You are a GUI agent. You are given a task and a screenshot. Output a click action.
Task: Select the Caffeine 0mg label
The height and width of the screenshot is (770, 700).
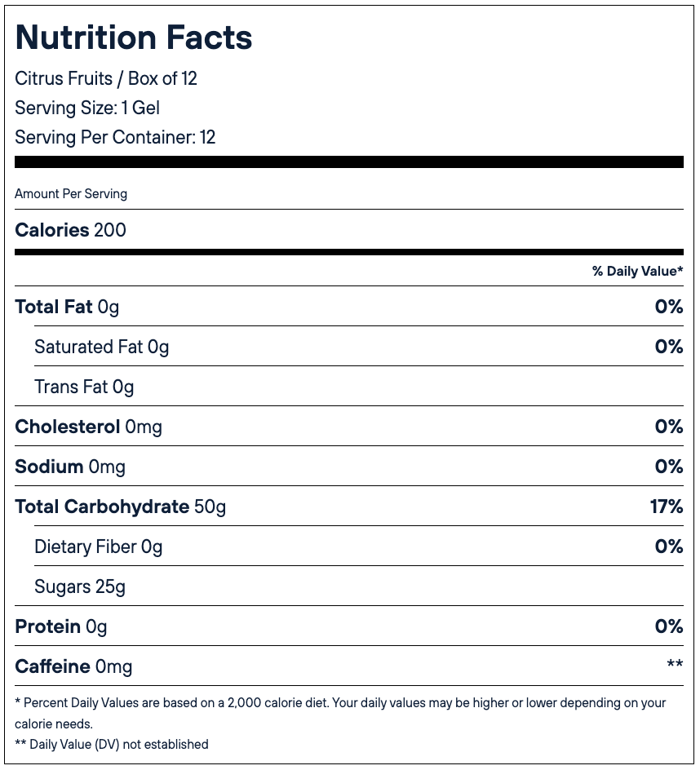click(73, 666)
